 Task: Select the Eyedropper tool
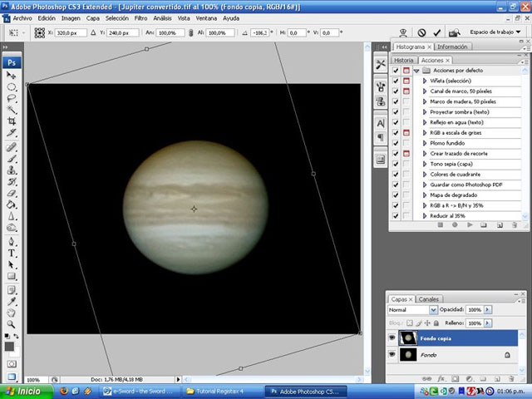[11, 302]
